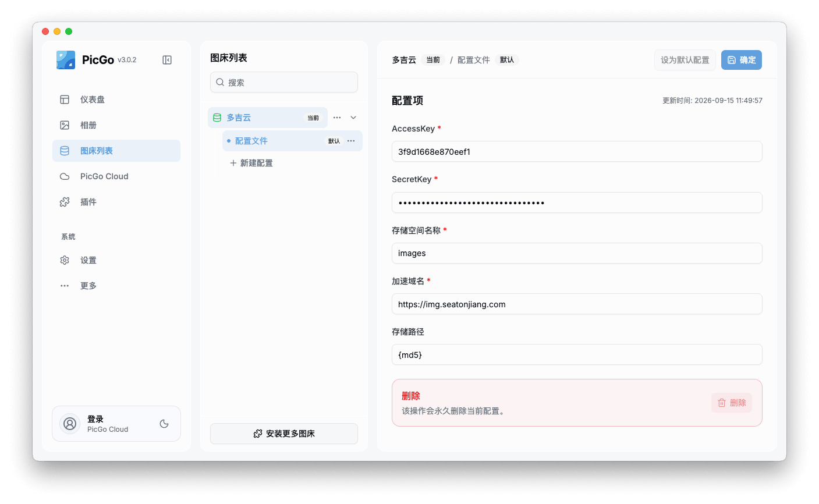The height and width of the screenshot is (504, 819).
Task: Click 配置文件 in the breadcrumb
Action: 474,60
